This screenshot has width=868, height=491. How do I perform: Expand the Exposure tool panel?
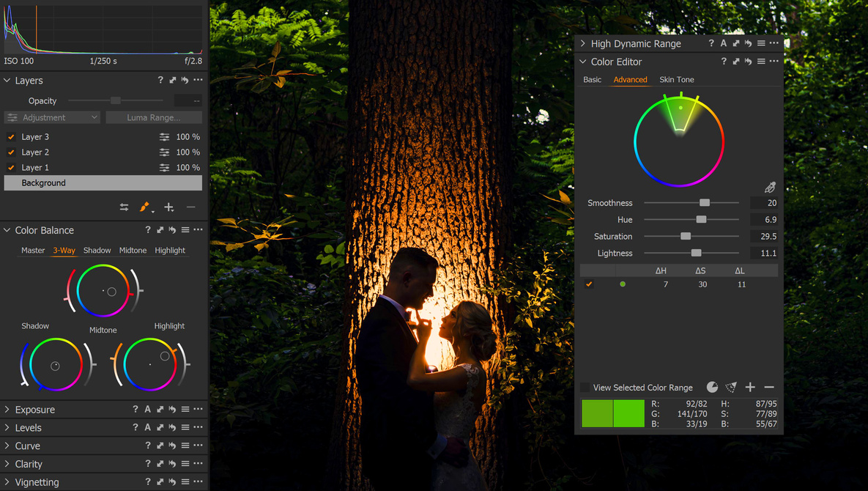7,410
